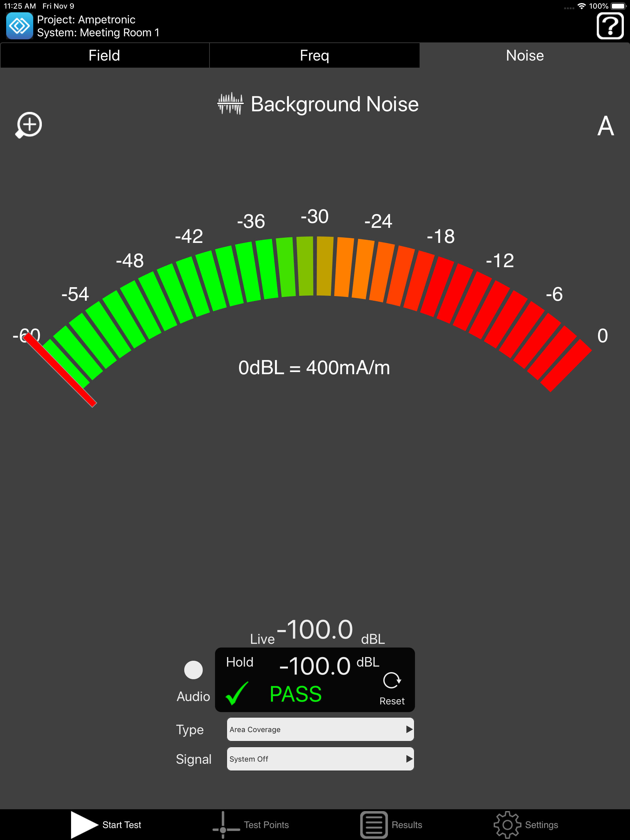Tap the green PASS checkmark icon

(x=237, y=693)
